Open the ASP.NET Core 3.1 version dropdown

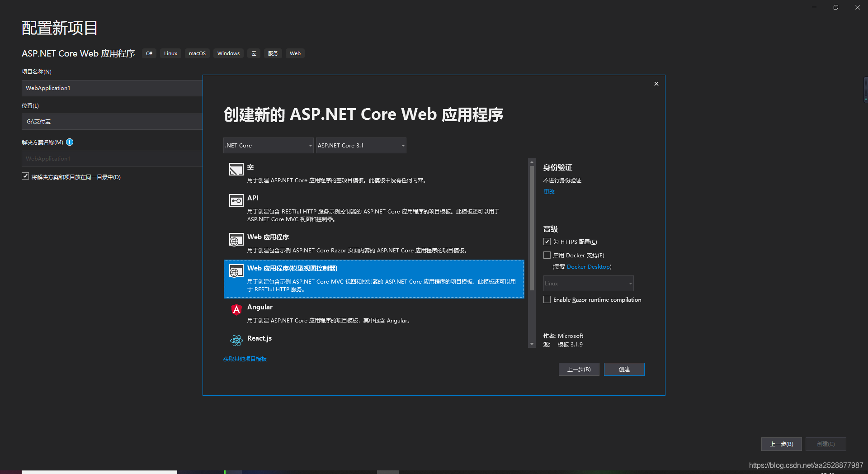pos(361,146)
